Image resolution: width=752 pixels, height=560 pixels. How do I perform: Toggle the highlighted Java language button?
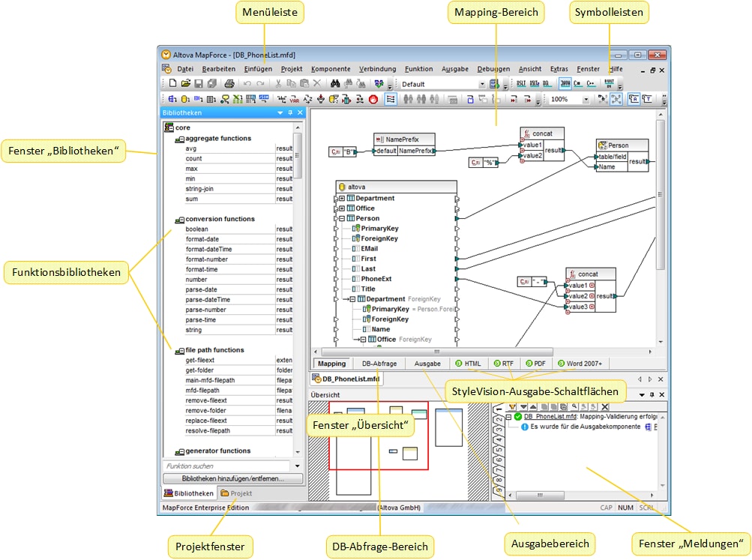point(565,84)
